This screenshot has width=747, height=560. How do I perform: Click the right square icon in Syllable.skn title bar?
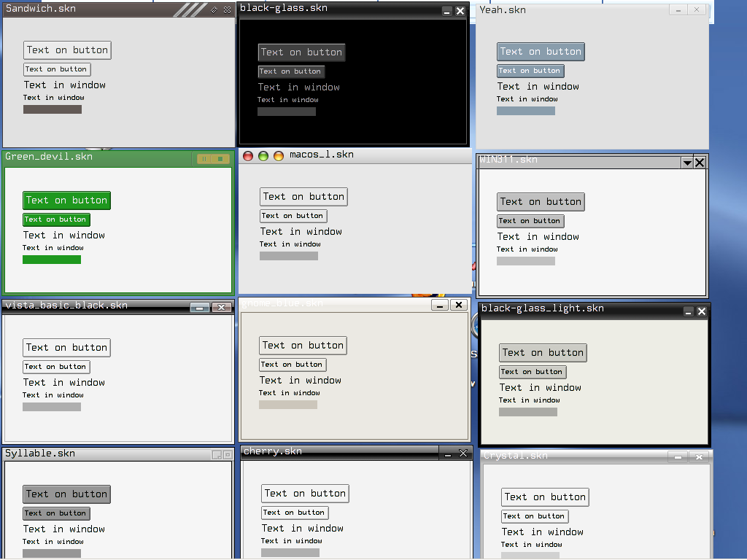tap(228, 455)
